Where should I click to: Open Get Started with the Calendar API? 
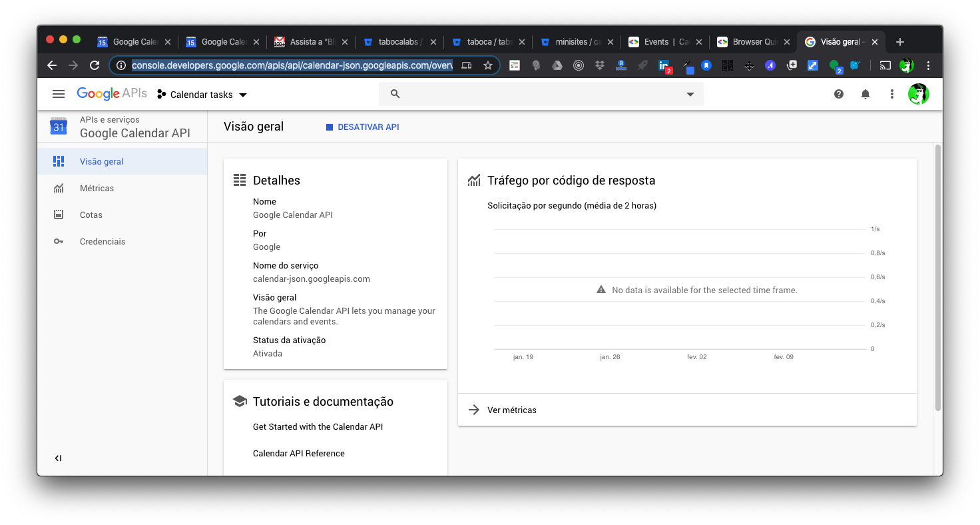(318, 426)
